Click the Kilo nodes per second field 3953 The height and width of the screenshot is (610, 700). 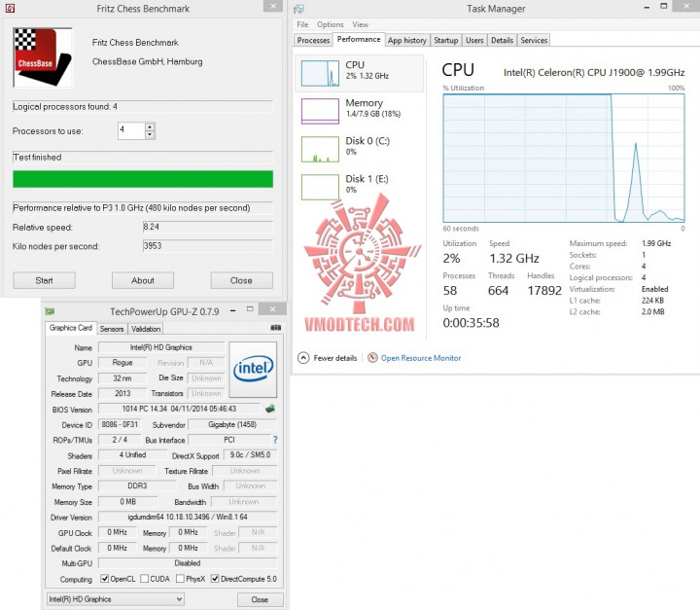(x=208, y=246)
